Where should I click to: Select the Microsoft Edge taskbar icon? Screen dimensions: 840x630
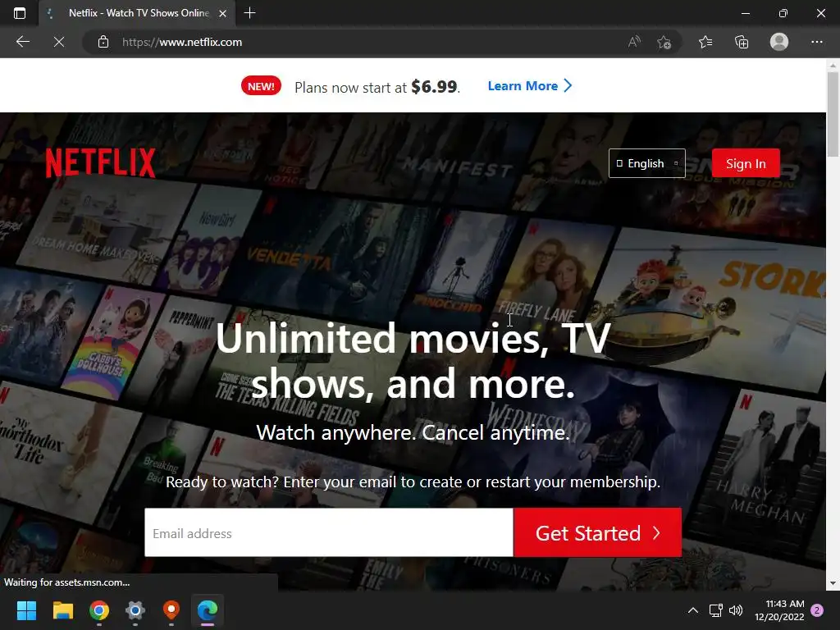[x=208, y=610]
